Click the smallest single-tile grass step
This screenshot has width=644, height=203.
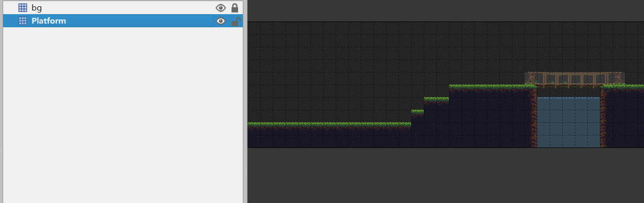417,112
